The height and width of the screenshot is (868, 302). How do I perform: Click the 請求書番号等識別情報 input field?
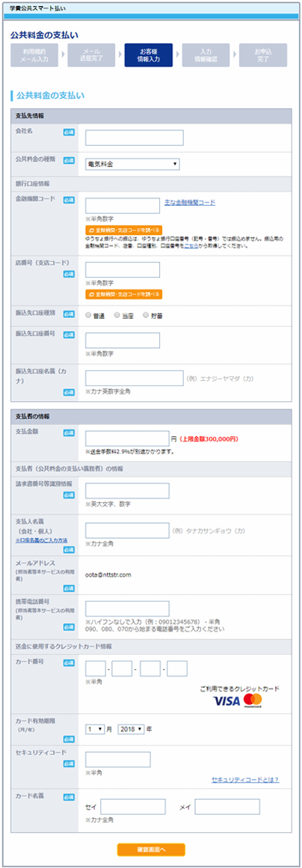tap(127, 491)
